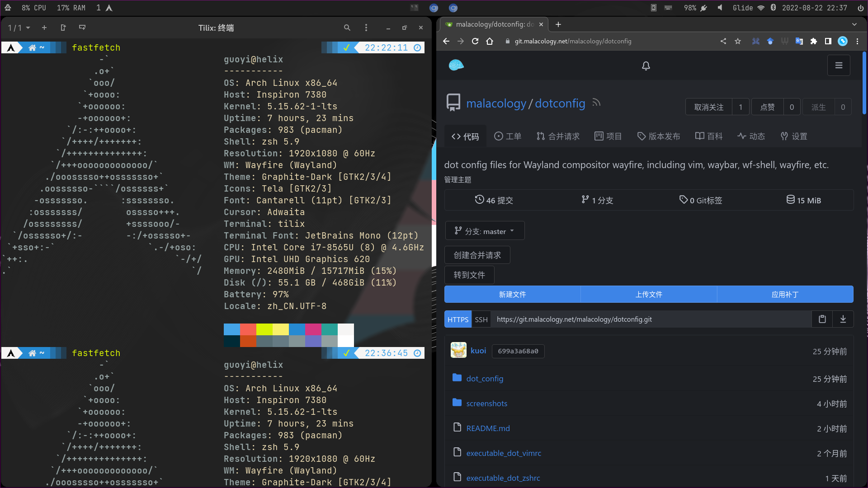Image resolution: width=868 pixels, height=488 pixels.
Task: Share this page from the address bar
Action: [x=723, y=41]
